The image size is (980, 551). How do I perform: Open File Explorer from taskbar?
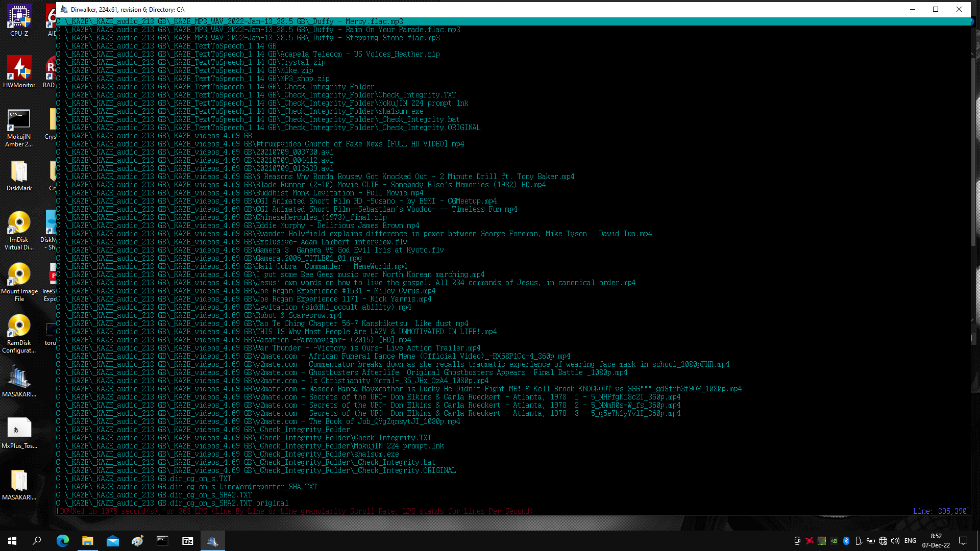coord(87,541)
